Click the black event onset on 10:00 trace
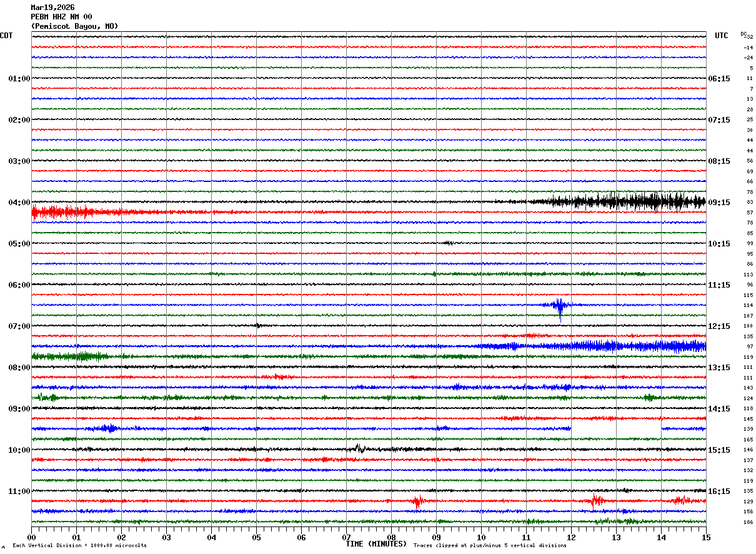756x554 pixels. [x=359, y=448]
